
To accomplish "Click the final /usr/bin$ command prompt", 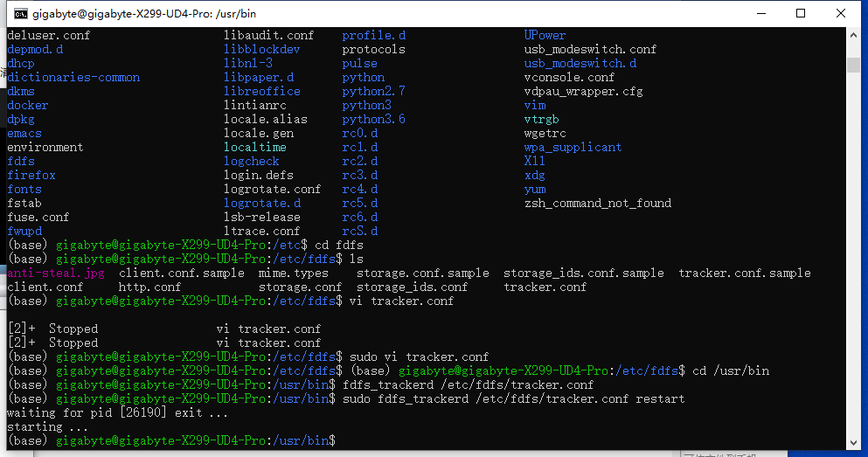I will point(171,440).
